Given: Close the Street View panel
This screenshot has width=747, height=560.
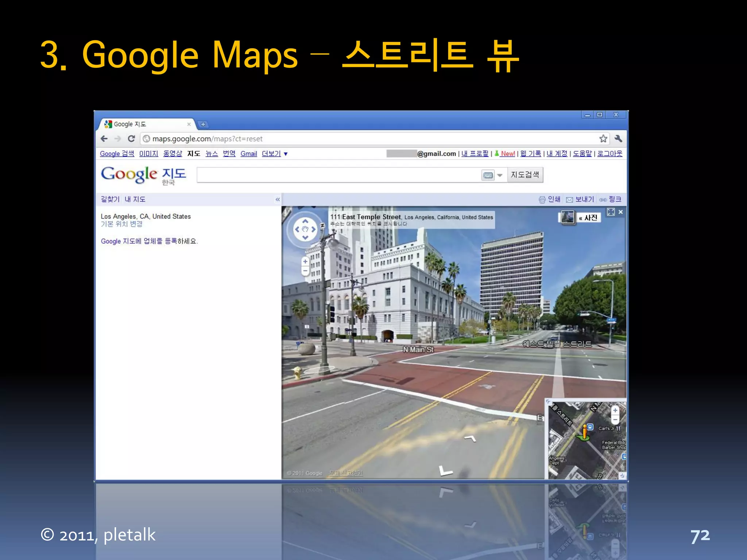Looking at the screenshot, I should click(621, 212).
